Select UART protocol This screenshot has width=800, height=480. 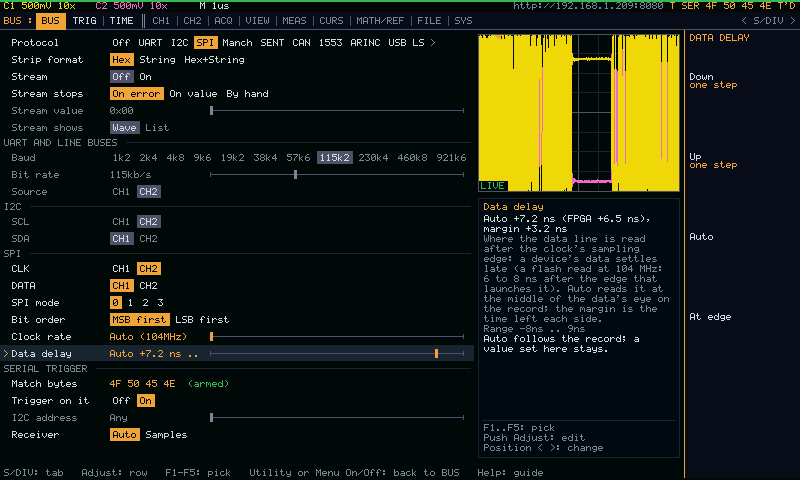[150, 42]
